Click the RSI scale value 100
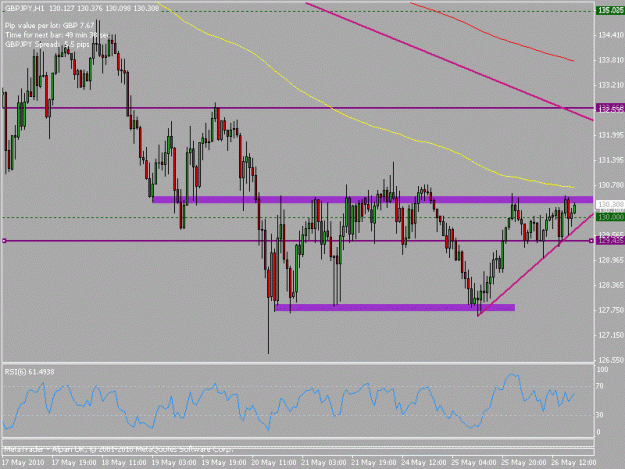Image resolution: width=625 pixels, height=469 pixels. click(x=603, y=370)
